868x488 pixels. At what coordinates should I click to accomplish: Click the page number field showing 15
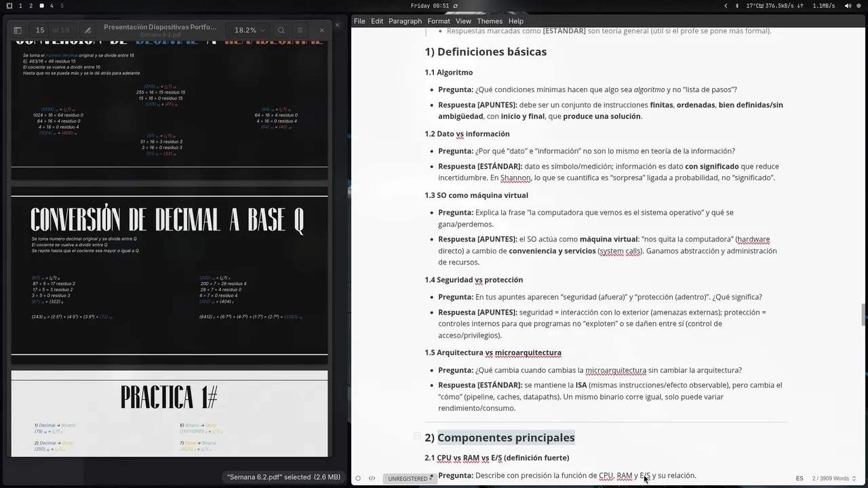(40, 30)
